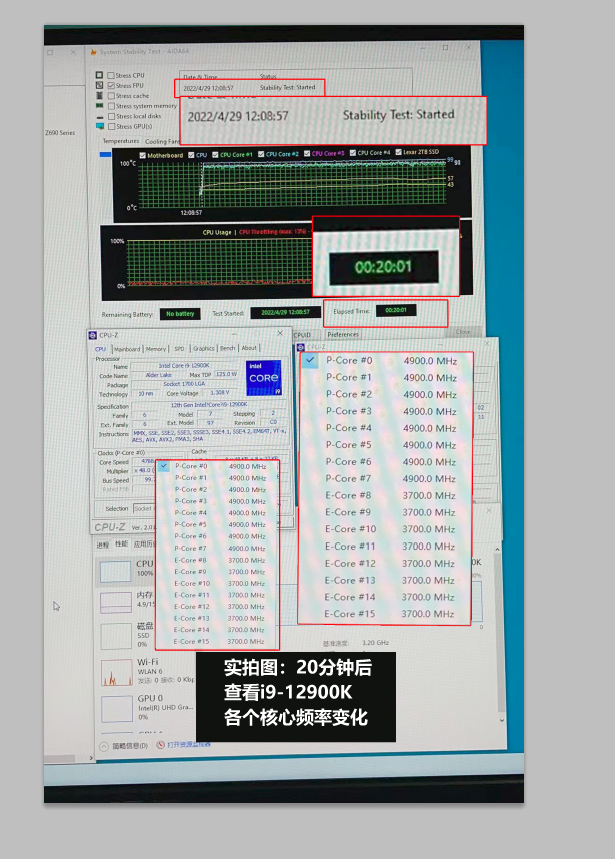The height and width of the screenshot is (859, 615).
Task: Switch to the Cooling Fans tab
Action: 162,141
